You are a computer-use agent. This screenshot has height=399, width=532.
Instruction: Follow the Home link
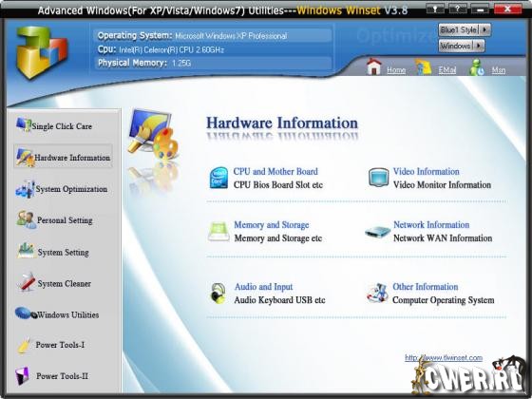click(396, 70)
